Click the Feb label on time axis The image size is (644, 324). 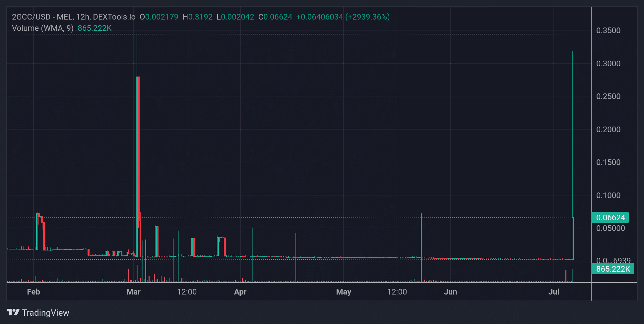click(x=33, y=292)
